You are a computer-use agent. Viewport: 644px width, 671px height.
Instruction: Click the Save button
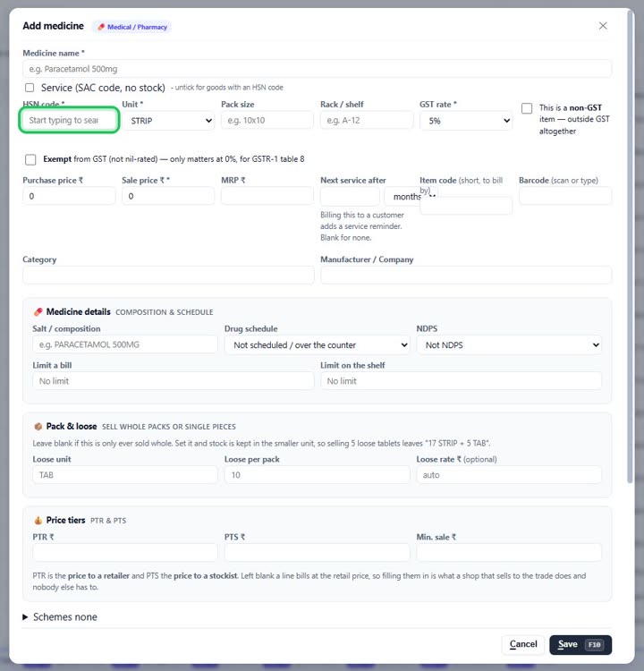point(580,644)
